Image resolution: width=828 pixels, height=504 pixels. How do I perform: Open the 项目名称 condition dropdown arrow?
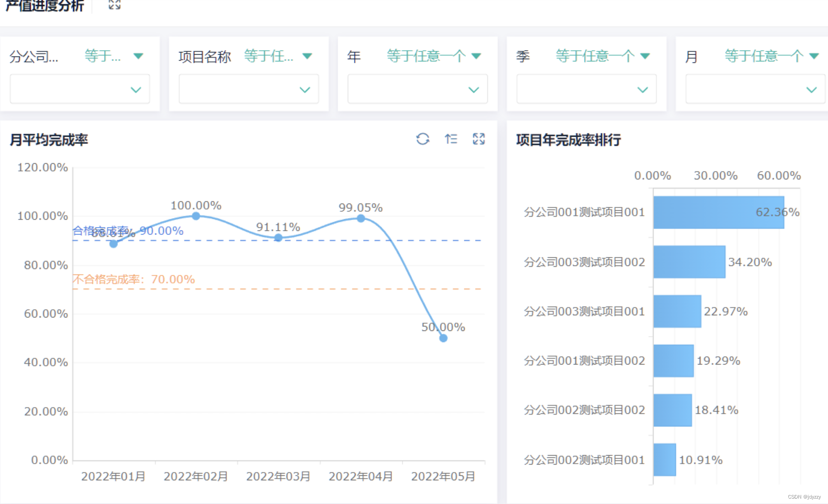click(307, 56)
